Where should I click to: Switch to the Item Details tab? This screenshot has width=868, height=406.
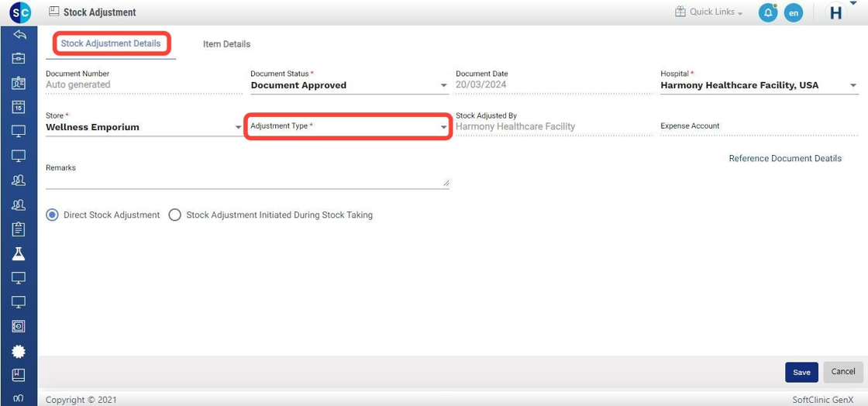226,43
